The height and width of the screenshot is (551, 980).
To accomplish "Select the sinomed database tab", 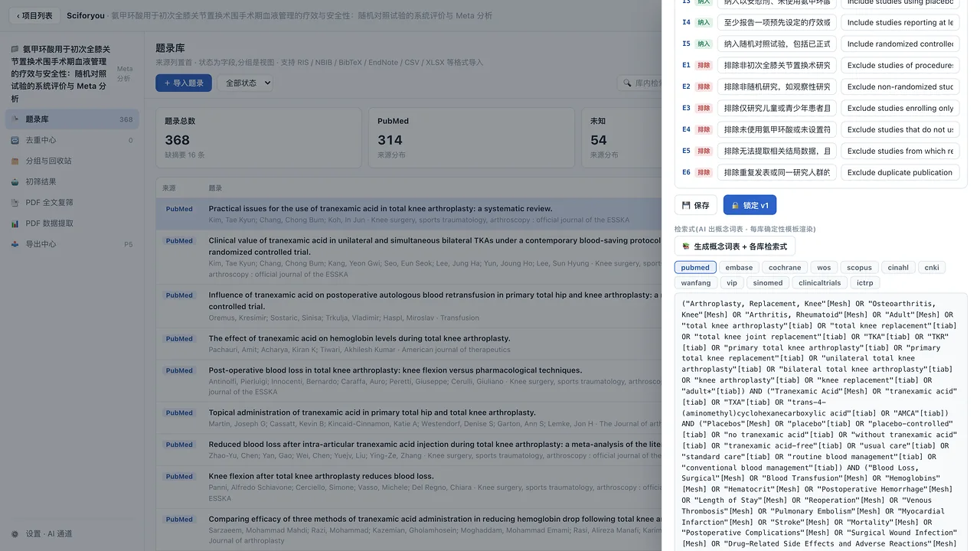I will (768, 282).
